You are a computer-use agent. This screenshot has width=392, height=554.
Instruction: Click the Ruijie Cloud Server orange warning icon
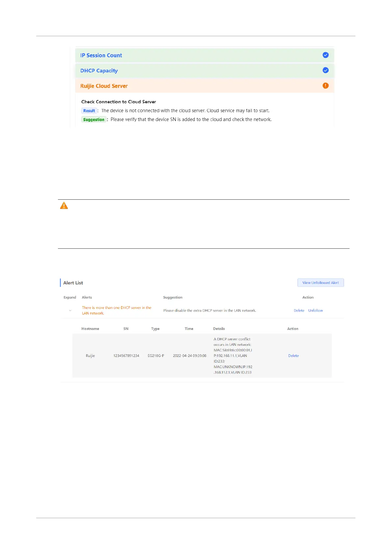pyautogui.click(x=326, y=86)
